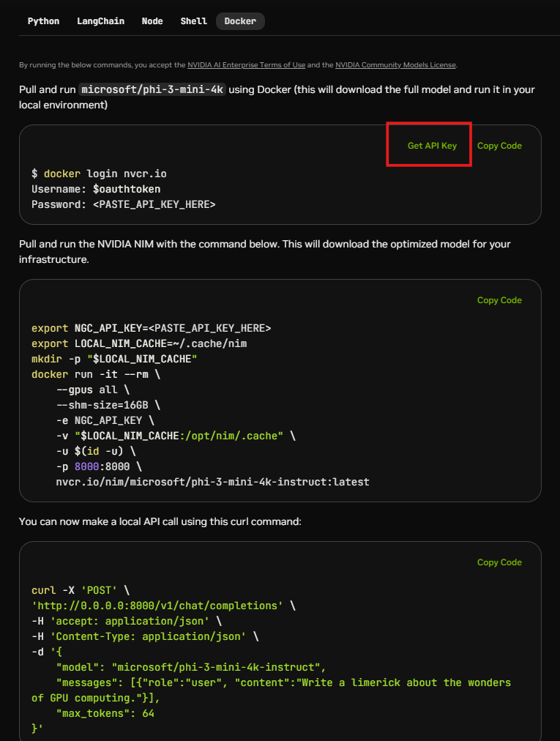Click the microsoft/phi-3-mini-4k inline code label
This screenshot has width=560, height=741.
click(153, 89)
